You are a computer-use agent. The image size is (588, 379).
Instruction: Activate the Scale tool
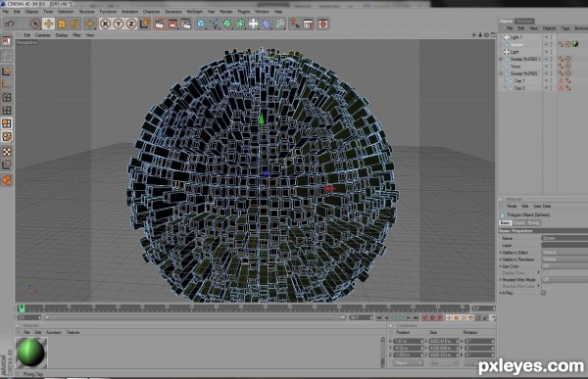(x=62, y=24)
